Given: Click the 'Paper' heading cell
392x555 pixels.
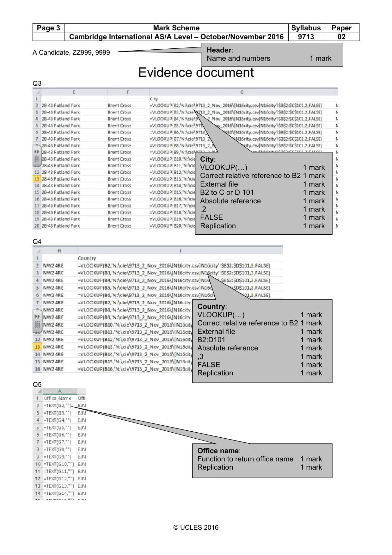Looking at the screenshot, I should (x=341, y=28).
